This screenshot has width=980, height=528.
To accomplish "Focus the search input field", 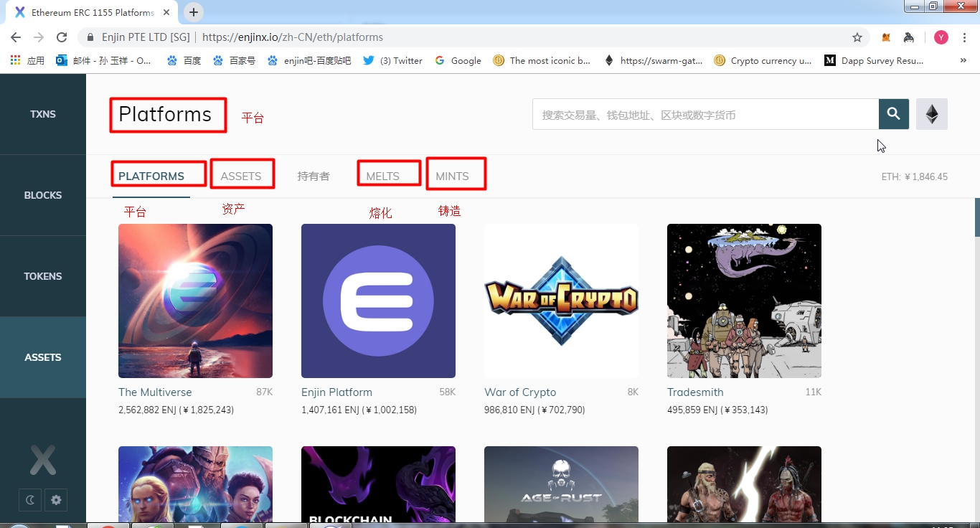I will tap(705, 114).
